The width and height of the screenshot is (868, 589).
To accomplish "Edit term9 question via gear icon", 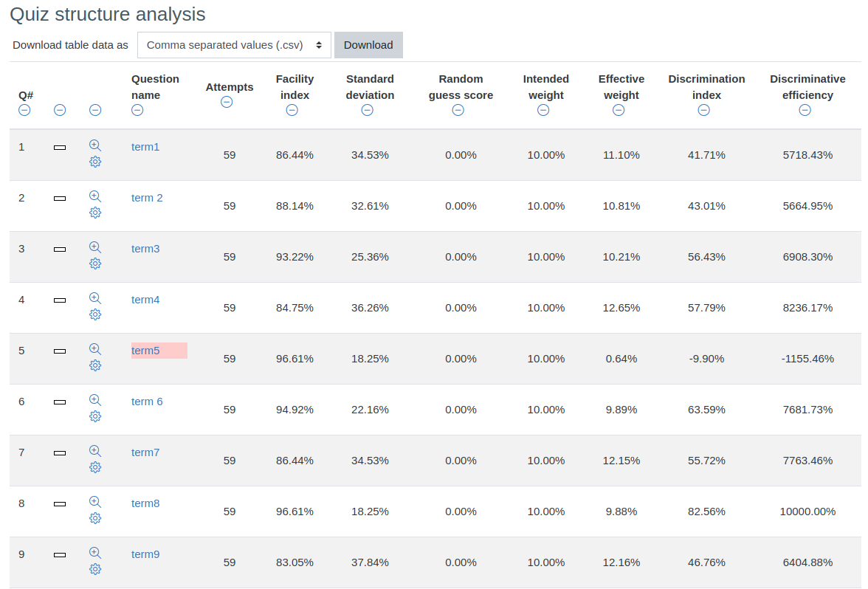I will (95, 570).
